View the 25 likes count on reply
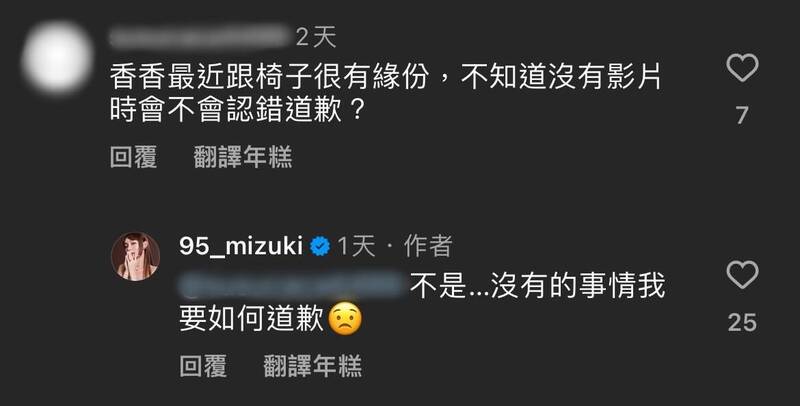800x406 pixels. 742,322
